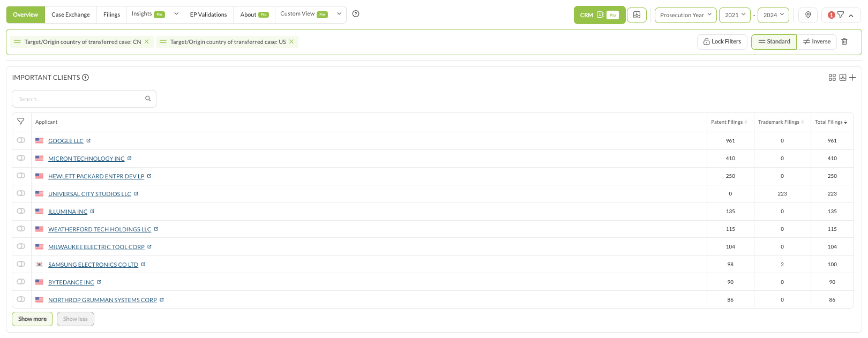Open the 2021 start year dropdown

click(x=735, y=15)
